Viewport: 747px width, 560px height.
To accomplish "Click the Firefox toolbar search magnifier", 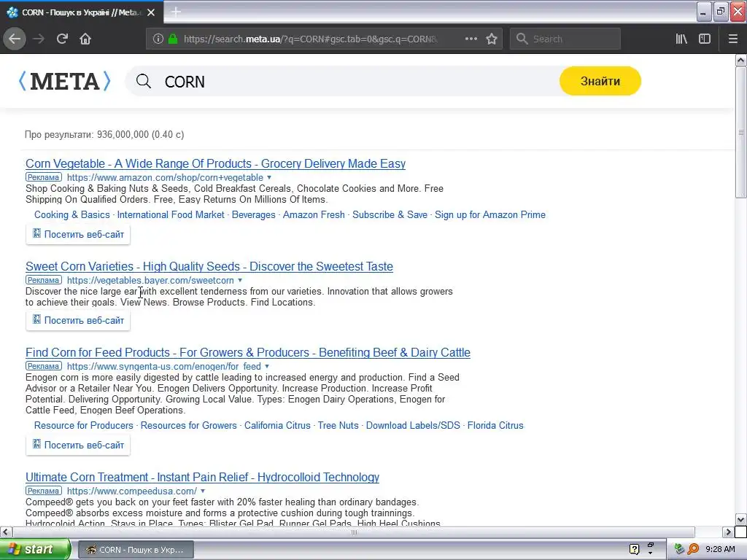I will tap(522, 39).
